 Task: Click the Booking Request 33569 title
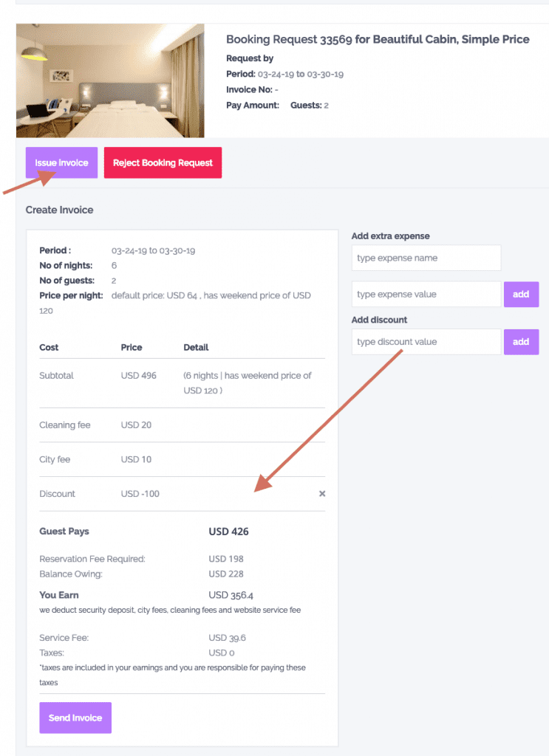point(378,39)
